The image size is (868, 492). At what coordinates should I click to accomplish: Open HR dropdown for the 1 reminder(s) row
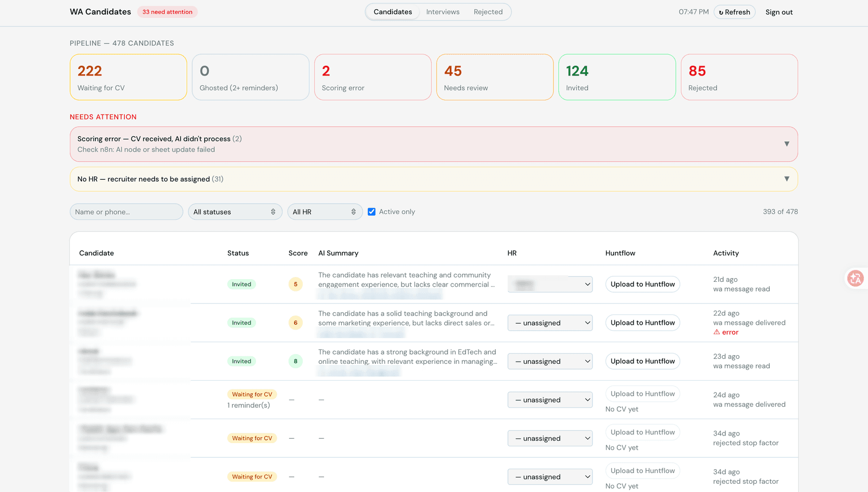coord(550,400)
